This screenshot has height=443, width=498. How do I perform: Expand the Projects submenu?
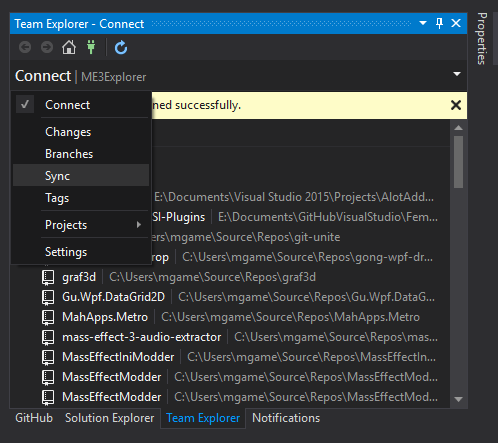pyautogui.click(x=81, y=225)
